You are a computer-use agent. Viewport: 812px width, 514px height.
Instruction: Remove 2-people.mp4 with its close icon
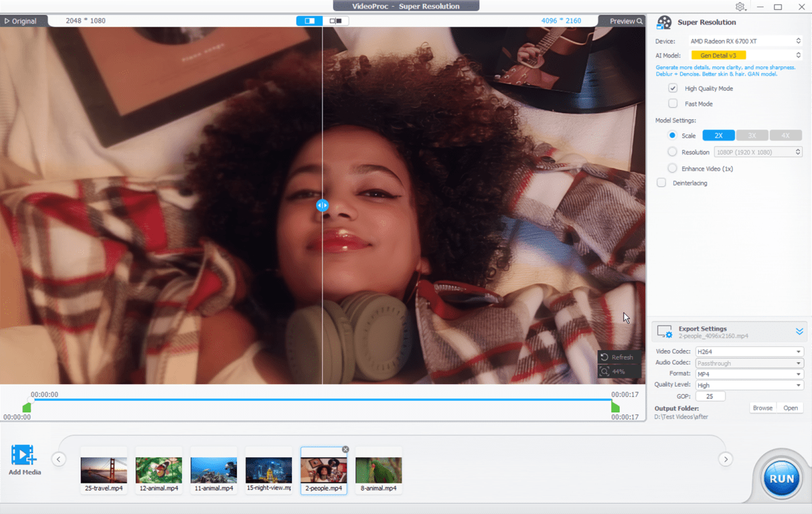pos(345,450)
